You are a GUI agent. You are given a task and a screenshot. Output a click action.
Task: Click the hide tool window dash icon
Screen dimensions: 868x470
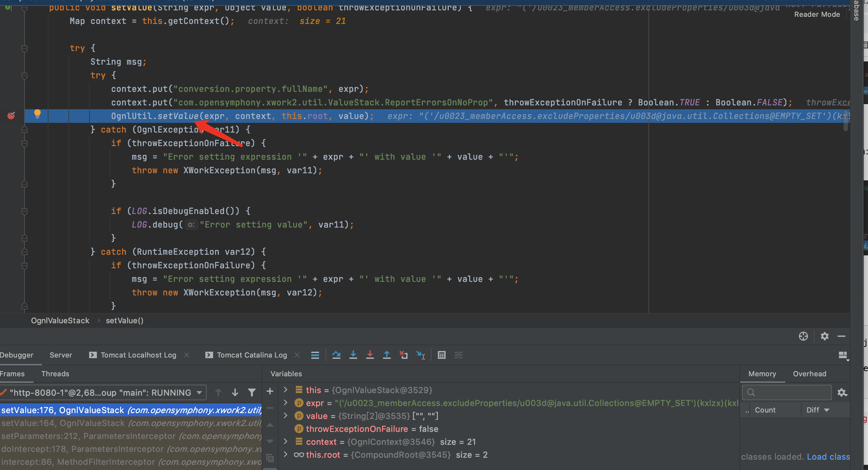pyautogui.click(x=842, y=336)
